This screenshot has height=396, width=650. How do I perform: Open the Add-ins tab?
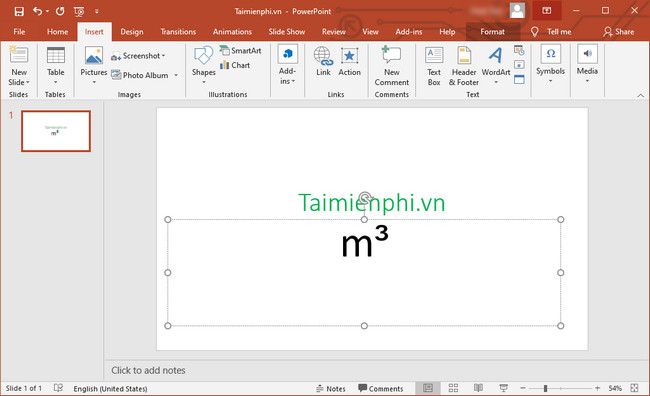409,32
